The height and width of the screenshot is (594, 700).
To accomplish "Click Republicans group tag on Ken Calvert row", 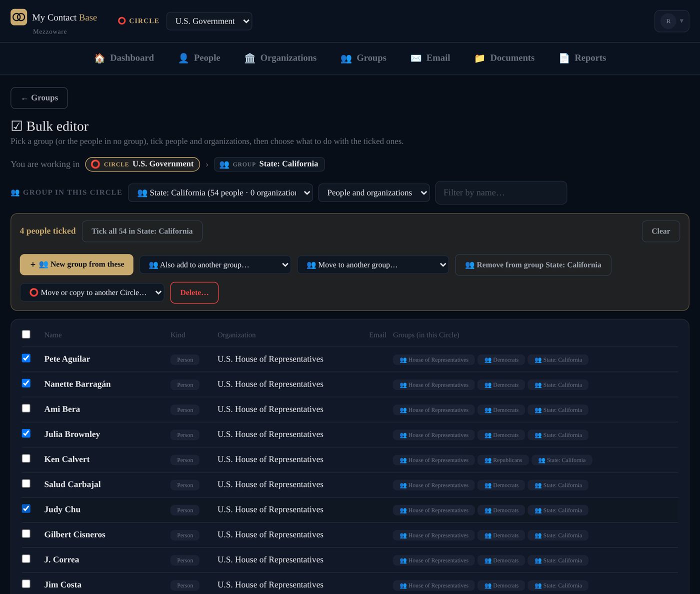I will [x=503, y=460].
